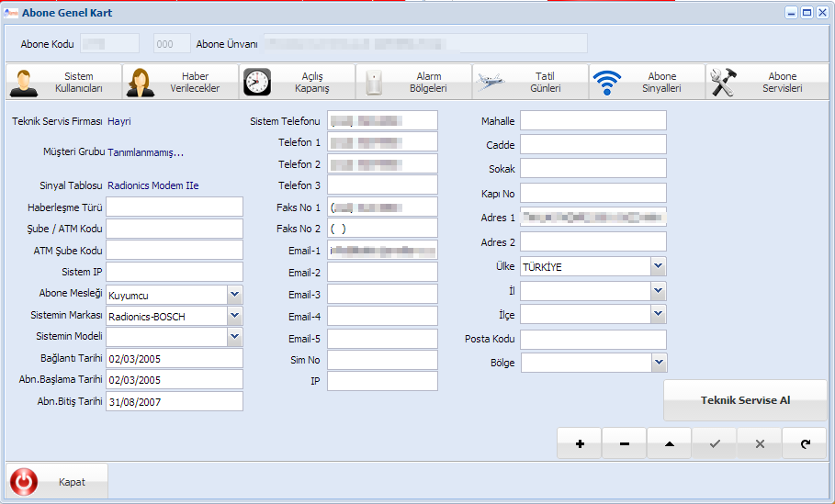835x504 pixels.
Task: Click Abn.Bitiş Tarihi date field
Action: click(x=175, y=401)
